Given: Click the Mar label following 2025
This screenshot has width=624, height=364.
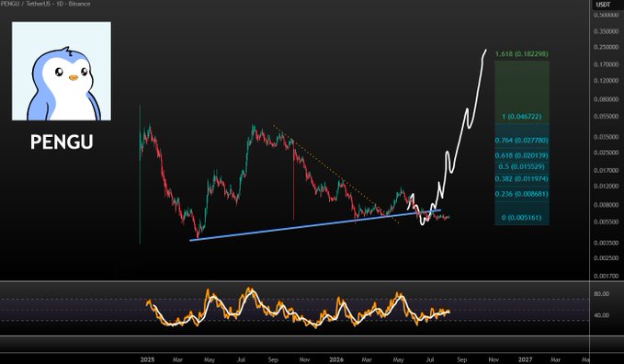Looking at the screenshot, I should click(177, 359).
